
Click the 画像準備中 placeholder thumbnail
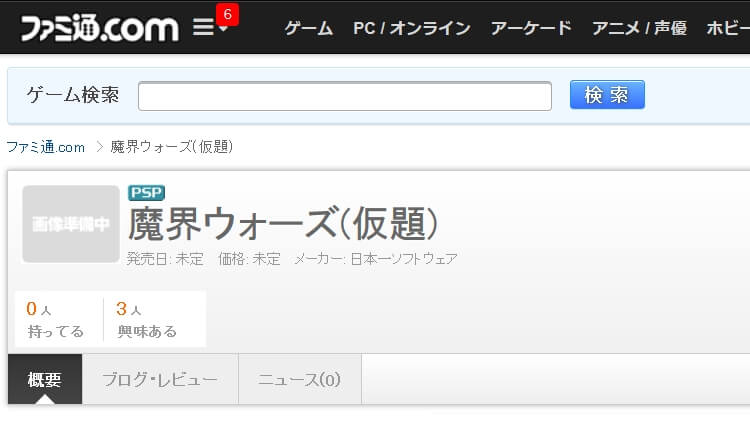tap(71, 224)
